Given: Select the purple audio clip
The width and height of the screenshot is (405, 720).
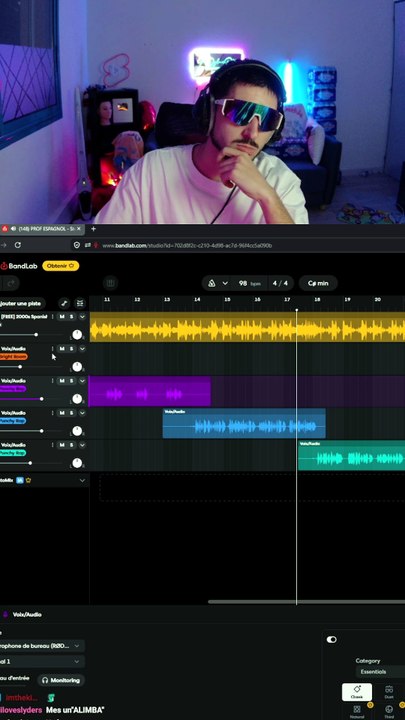Looking at the screenshot, I should 149,391.
